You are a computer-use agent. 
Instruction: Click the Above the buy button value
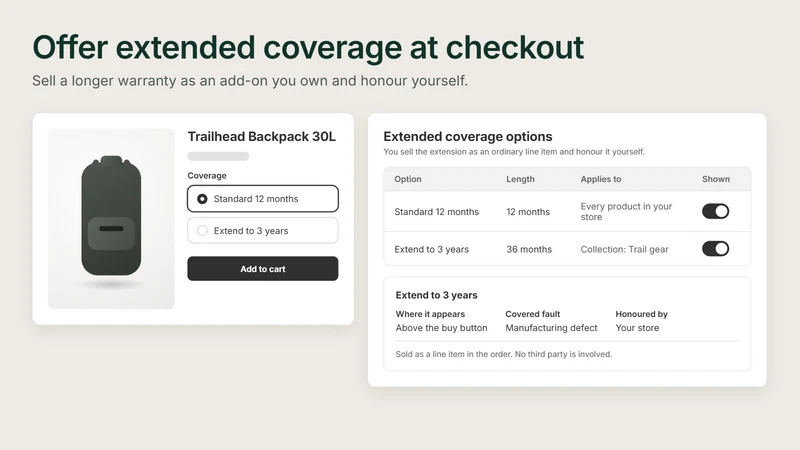[441, 328]
